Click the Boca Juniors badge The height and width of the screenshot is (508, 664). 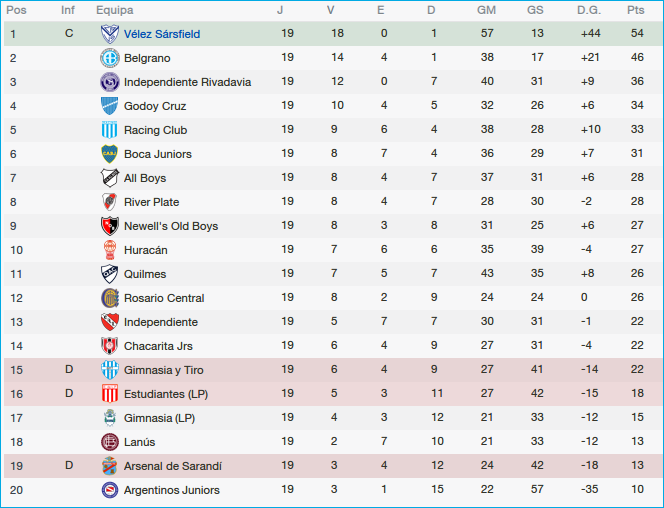click(110, 154)
